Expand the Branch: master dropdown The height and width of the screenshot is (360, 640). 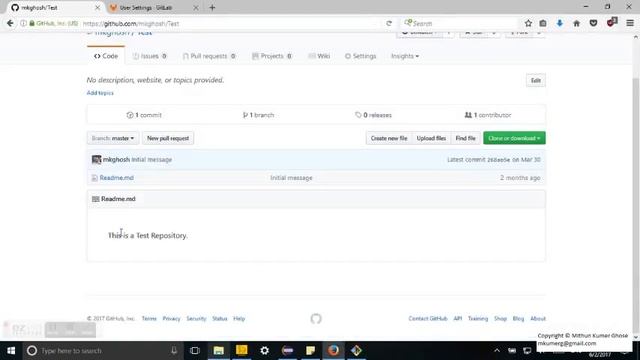point(113,138)
